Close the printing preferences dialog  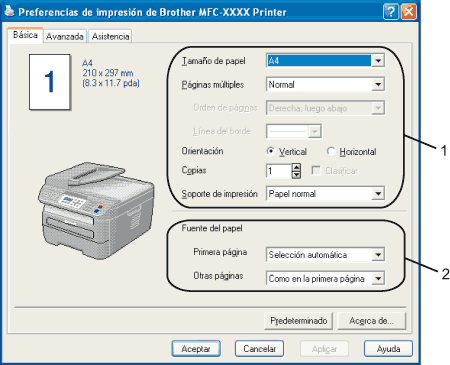tap(408, 12)
